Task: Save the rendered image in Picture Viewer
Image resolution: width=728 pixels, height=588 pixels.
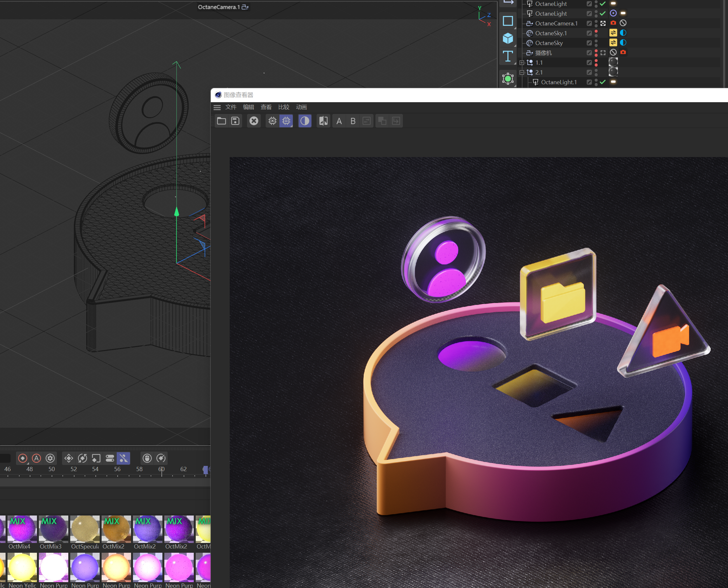Action: click(x=235, y=121)
